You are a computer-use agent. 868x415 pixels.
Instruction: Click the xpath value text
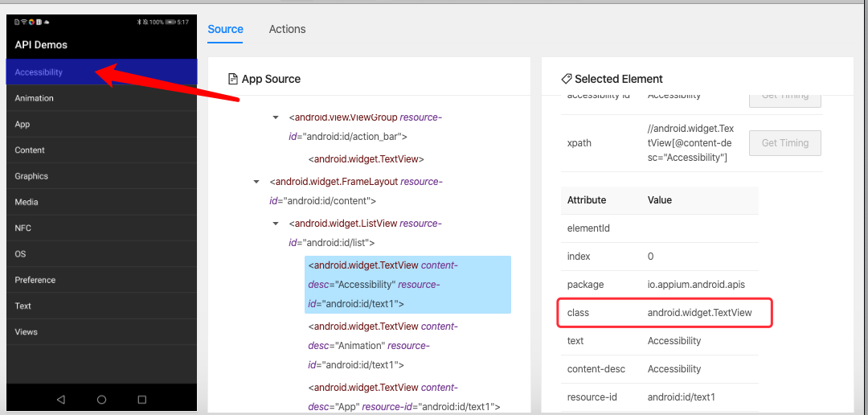pos(691,143)
